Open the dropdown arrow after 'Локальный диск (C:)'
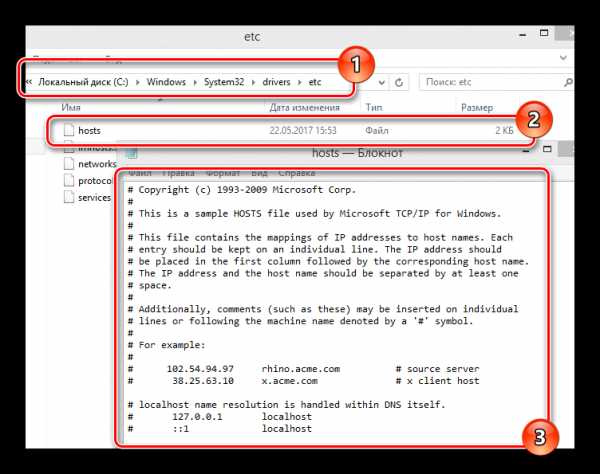600x474 pixels. click(138, 82)
